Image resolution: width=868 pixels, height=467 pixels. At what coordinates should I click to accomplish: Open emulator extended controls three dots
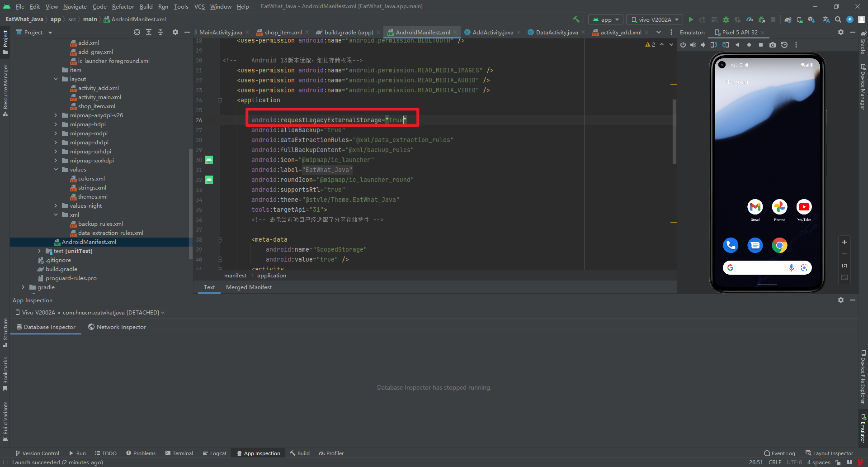point(796,45)
